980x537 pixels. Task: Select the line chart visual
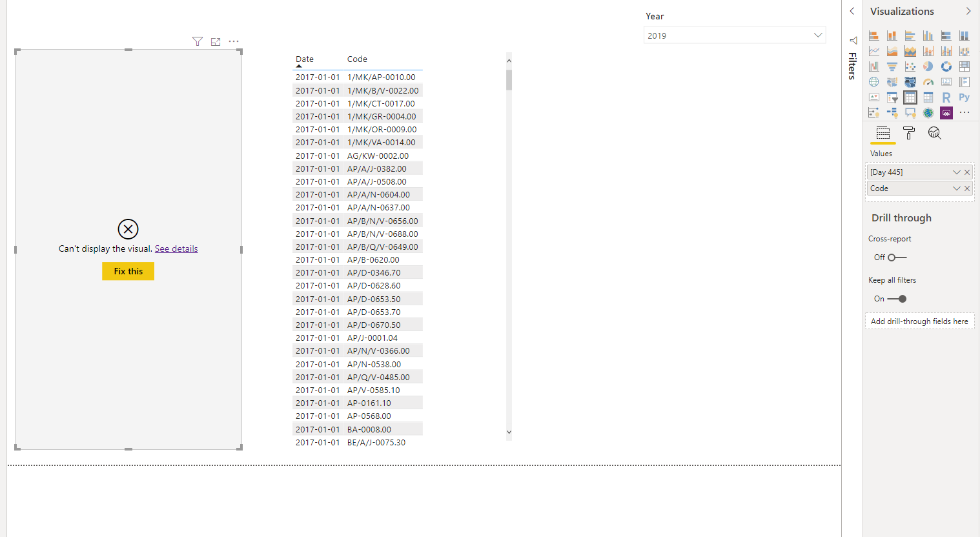point(874,51)
